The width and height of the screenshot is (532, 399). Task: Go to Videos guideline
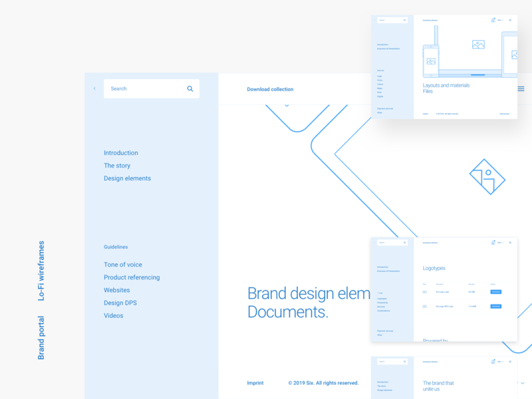[x=113, y=315]
